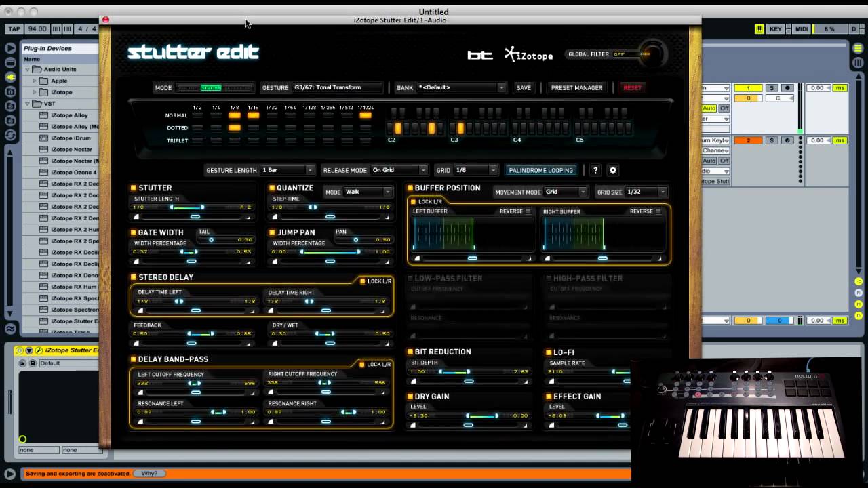Screen dimensions: 868x488
Task: Toggle the QUANTIZE module on/off
Action: tap(272, 188)
